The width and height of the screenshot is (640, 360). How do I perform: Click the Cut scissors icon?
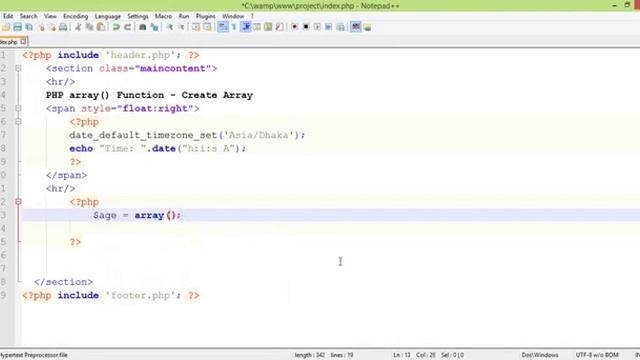tap(78, 27)
